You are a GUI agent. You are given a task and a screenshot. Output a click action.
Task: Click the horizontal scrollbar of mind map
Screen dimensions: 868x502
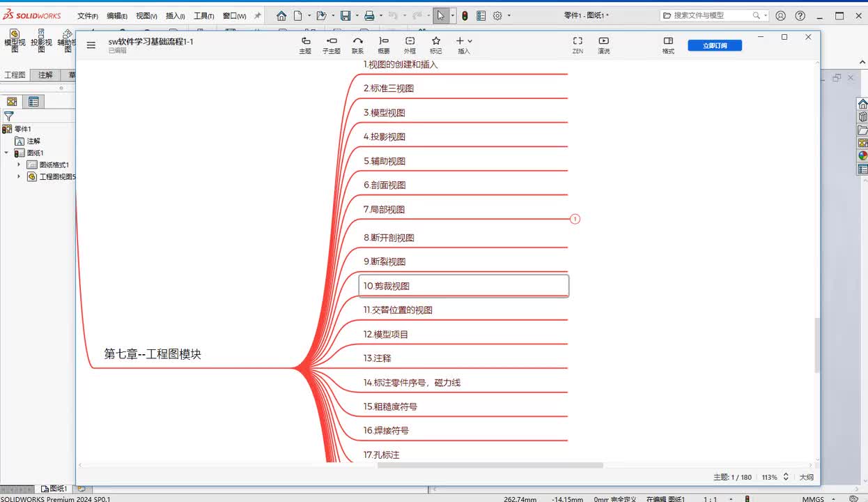490,465
